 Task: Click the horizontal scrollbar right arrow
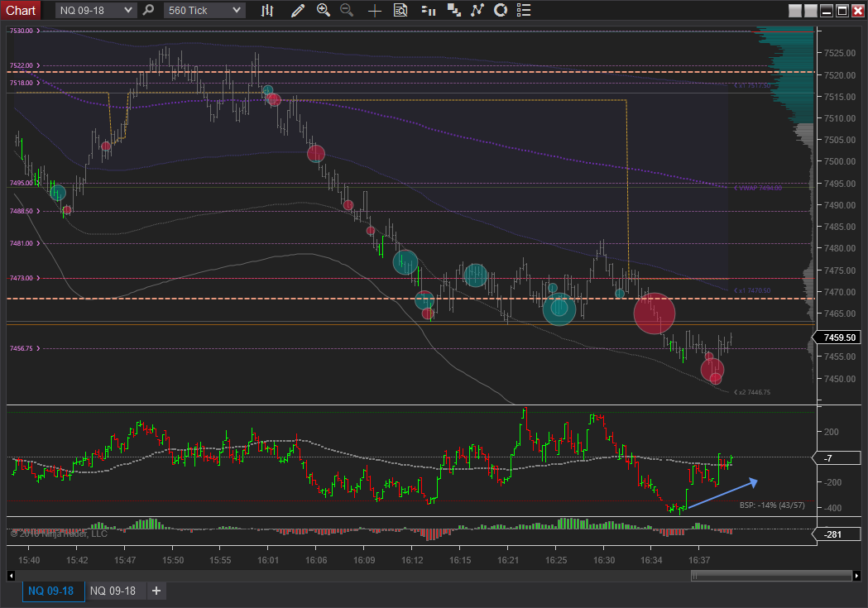click(x=857, y=576)
